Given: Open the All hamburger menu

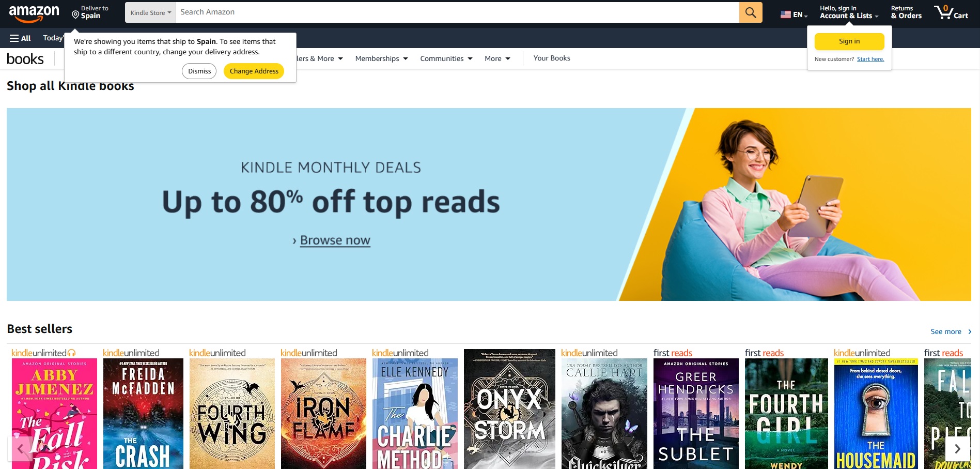Looking at the screenshot, I should (x=20, y=38).
